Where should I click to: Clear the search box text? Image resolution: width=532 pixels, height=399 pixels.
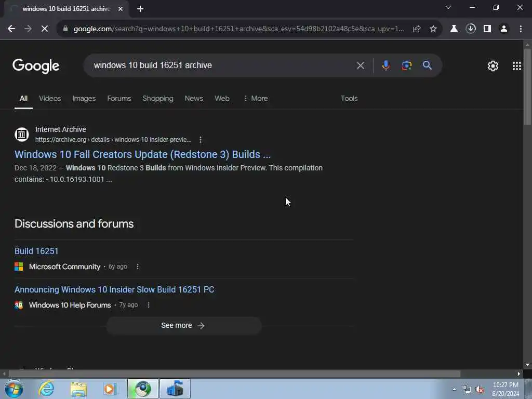(361, 65)
